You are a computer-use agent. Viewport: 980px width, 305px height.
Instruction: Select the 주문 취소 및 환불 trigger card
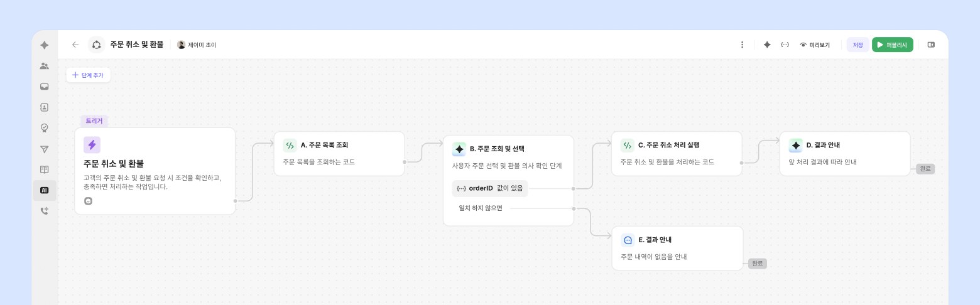pos(155,171)
